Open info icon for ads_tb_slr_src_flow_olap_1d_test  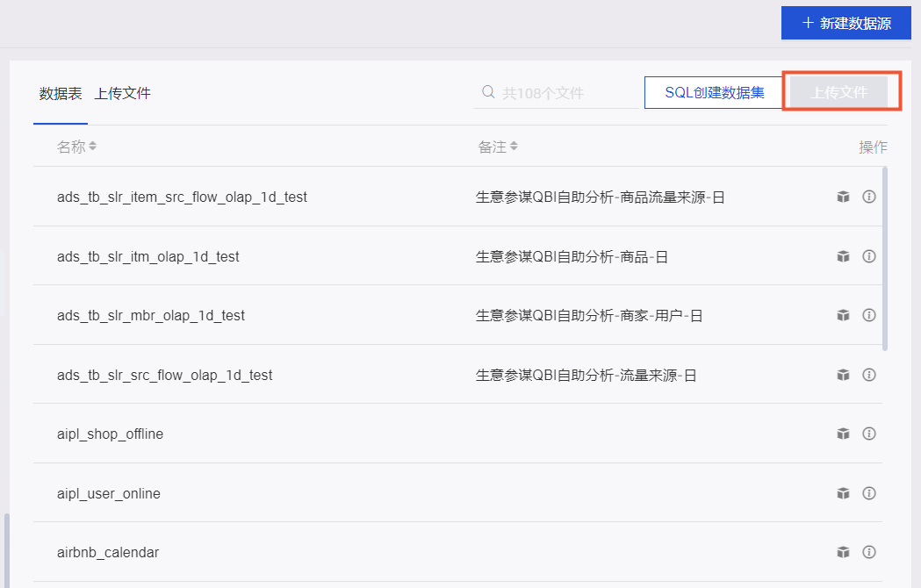pos(868,375)
